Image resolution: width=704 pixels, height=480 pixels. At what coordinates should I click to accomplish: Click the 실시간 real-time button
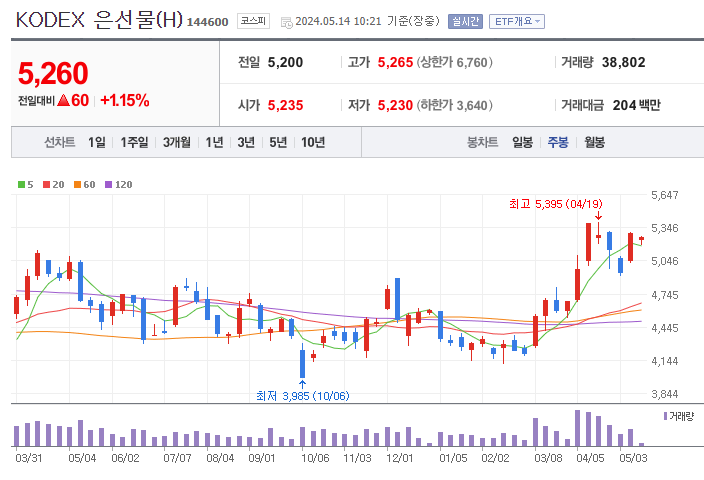[x=465, y=22]
